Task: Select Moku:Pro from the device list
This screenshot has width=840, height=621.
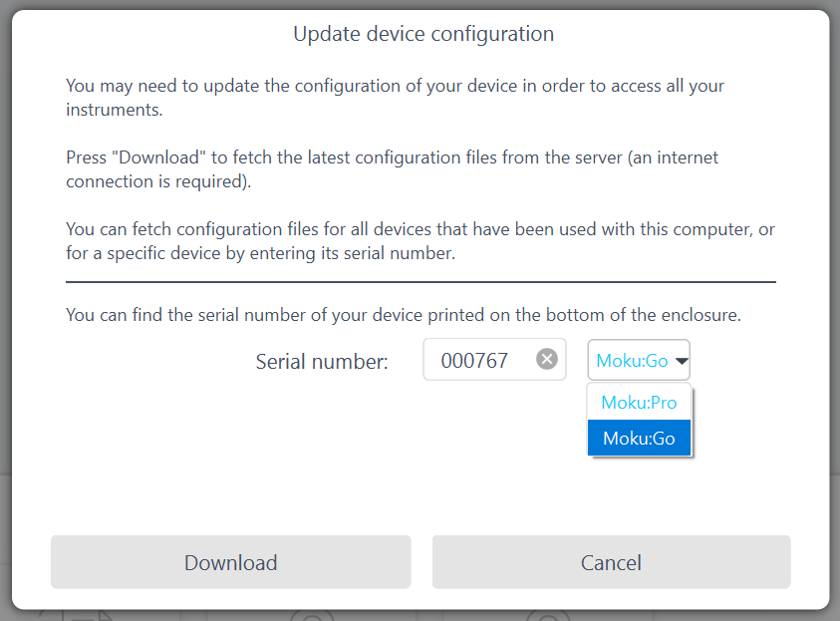Action: (639, 402)
